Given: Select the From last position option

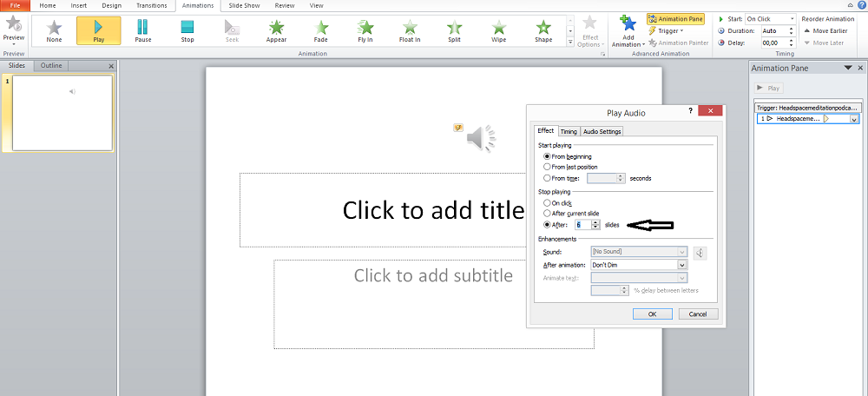Looking at the screenshot, I should click(547, 167).
